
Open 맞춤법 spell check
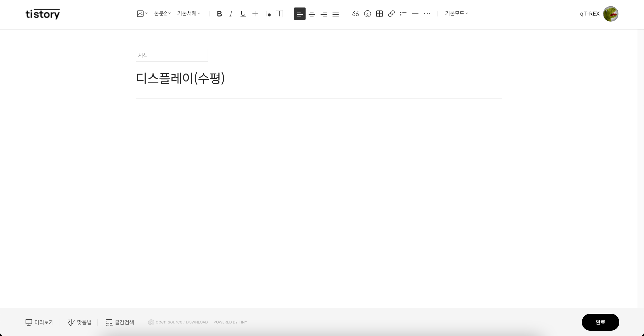click(79, 322)
